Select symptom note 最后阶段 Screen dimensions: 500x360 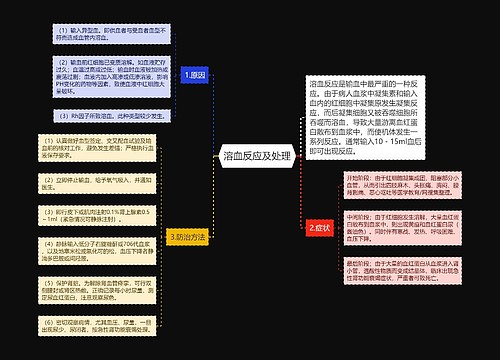pos(403,271)
